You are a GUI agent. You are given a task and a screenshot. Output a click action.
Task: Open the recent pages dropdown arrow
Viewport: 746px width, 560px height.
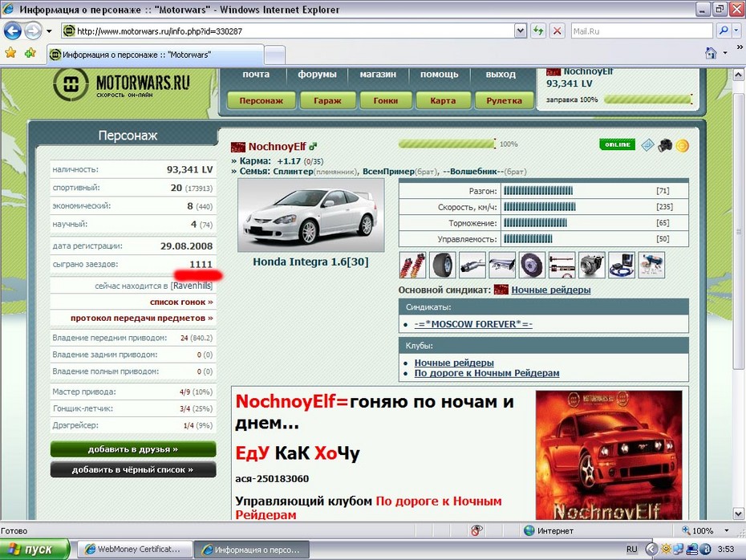[x=49, y=31]
